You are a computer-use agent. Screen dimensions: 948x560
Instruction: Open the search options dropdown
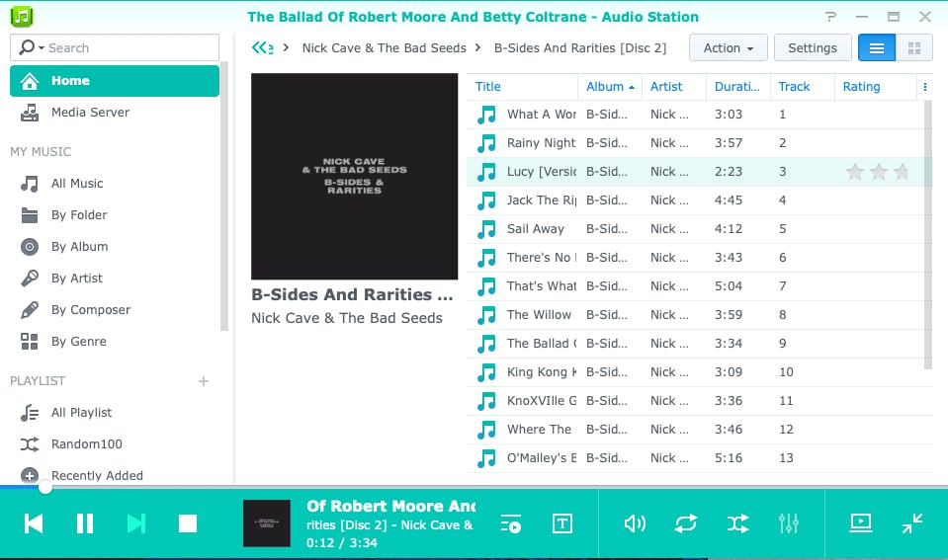tap(32, 47)
